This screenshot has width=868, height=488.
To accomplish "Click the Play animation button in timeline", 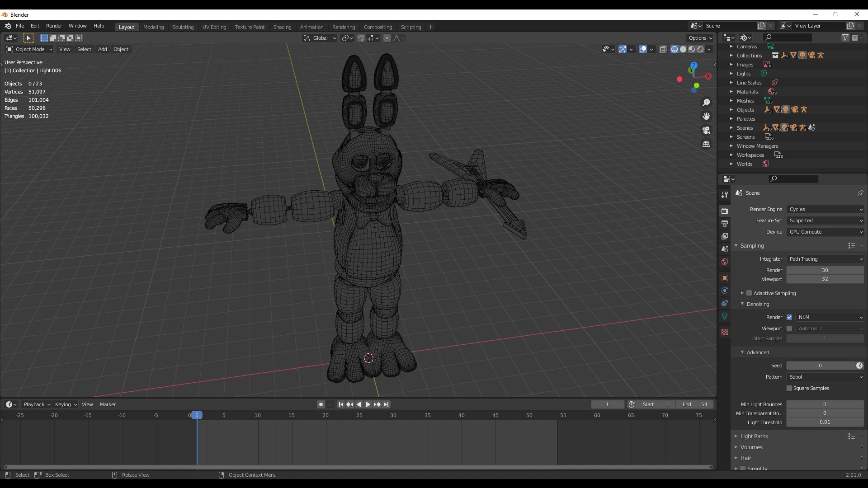I will [x=368, y=404].
